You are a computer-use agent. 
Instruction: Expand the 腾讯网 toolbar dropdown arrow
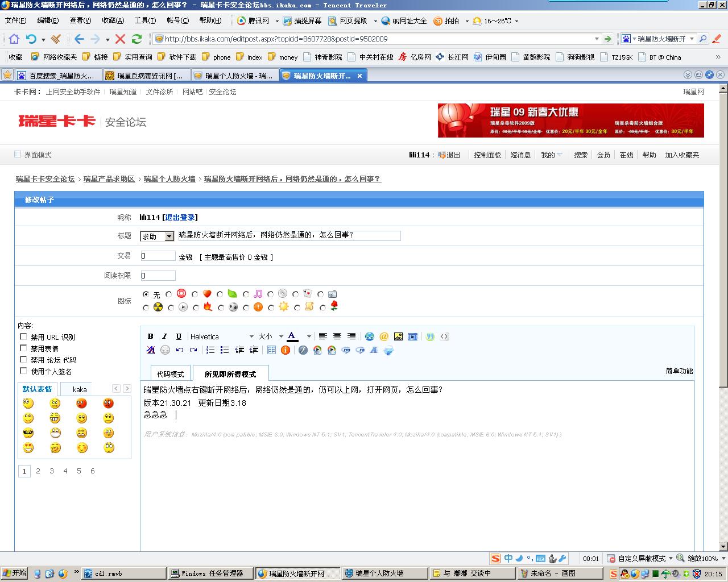coord(277,21)
